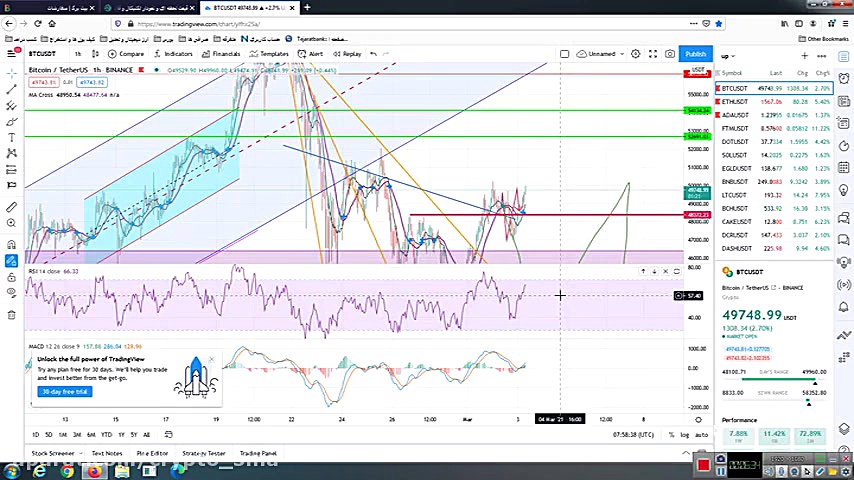854x480 pixels.
Task: Open the watchlist more options menu
Action: tap(821, 56)
